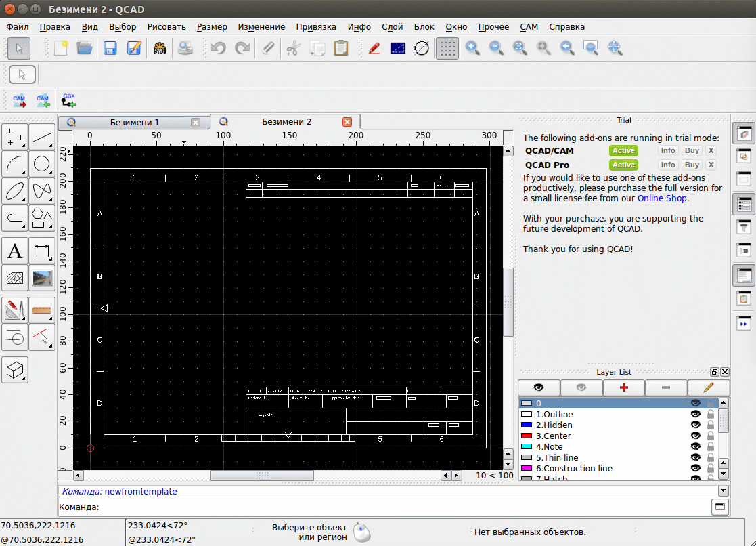
Task: Open the Dimension tools
Action: click(x=42, y=251)
